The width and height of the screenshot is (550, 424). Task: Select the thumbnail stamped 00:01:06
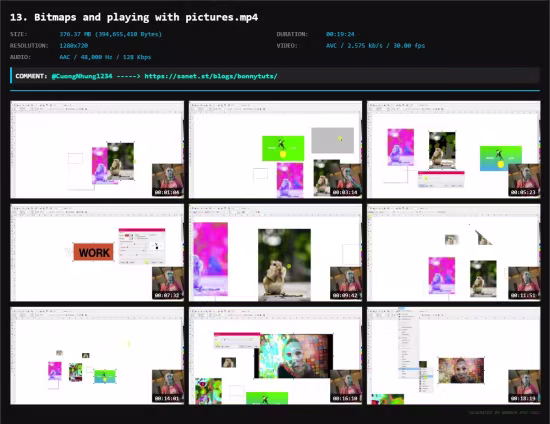97,149
